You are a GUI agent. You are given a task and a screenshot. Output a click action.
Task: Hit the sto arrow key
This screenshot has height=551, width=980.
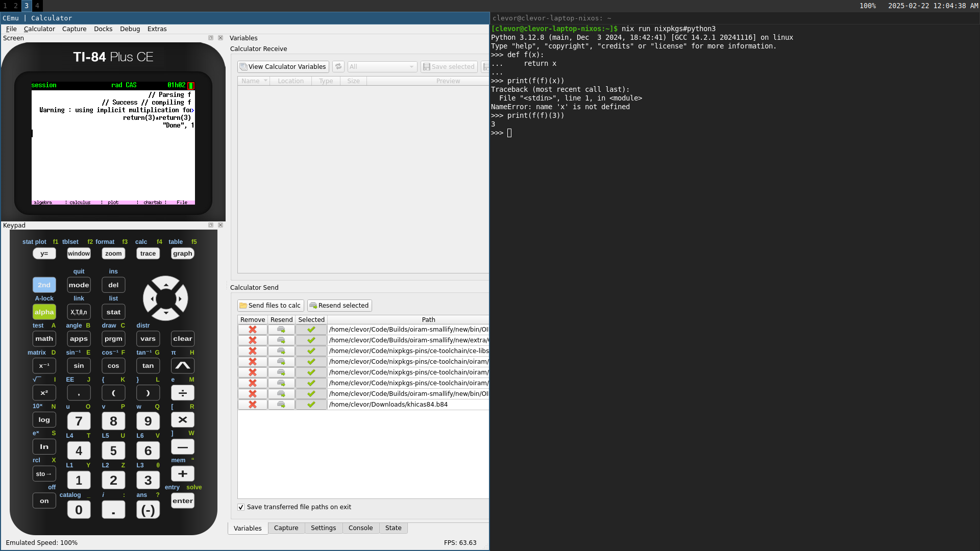click(44, 474)
